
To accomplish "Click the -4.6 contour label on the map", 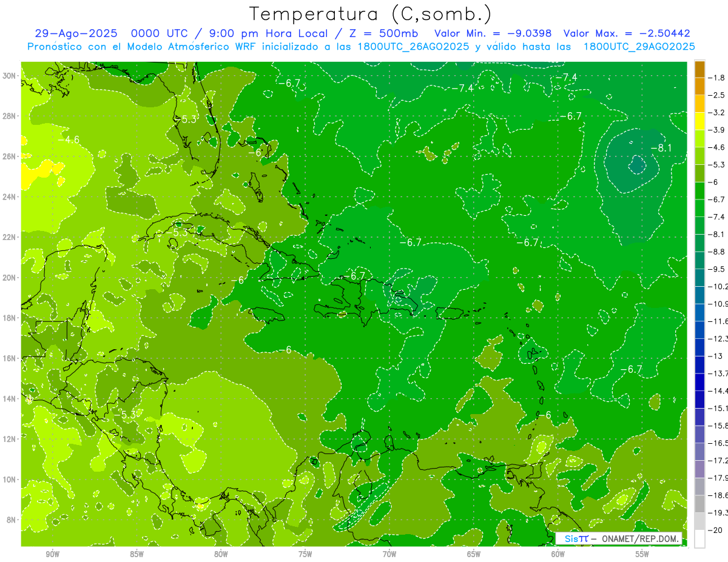I will point(69,139).
